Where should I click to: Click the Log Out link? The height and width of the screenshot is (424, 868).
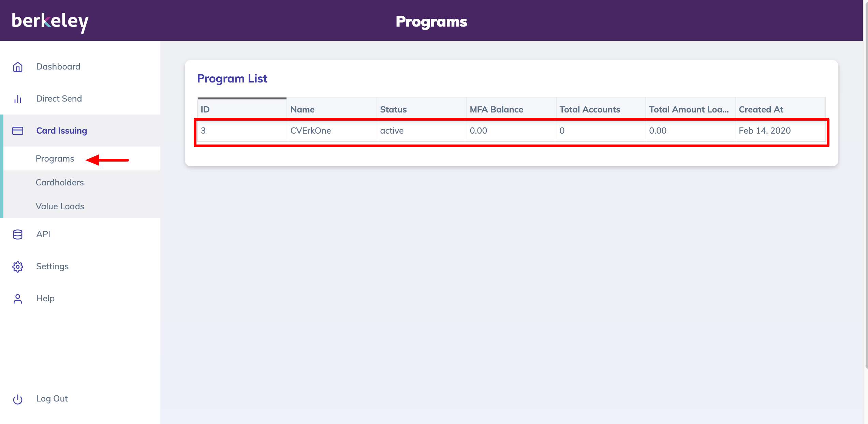[x=52, y=399]
